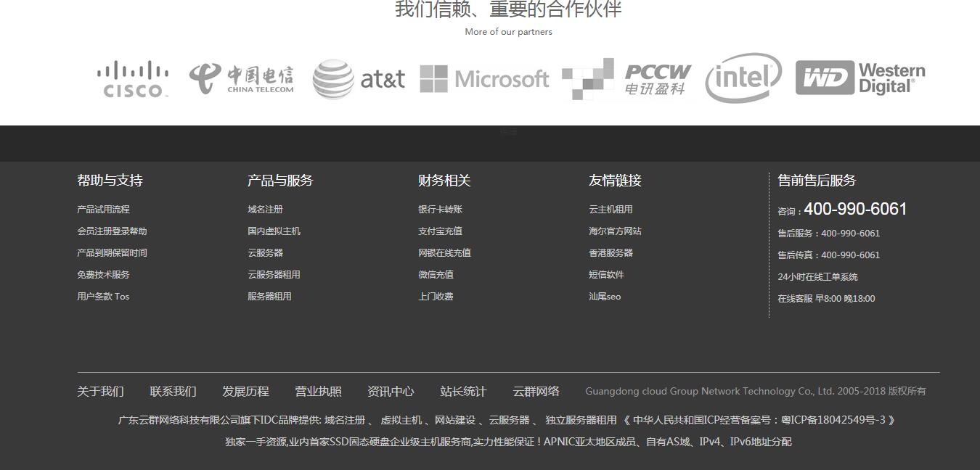Click the 帮助与支持 column heading
Image resolution: width=980 pixels, height=470 pixels.
point(110,181)
